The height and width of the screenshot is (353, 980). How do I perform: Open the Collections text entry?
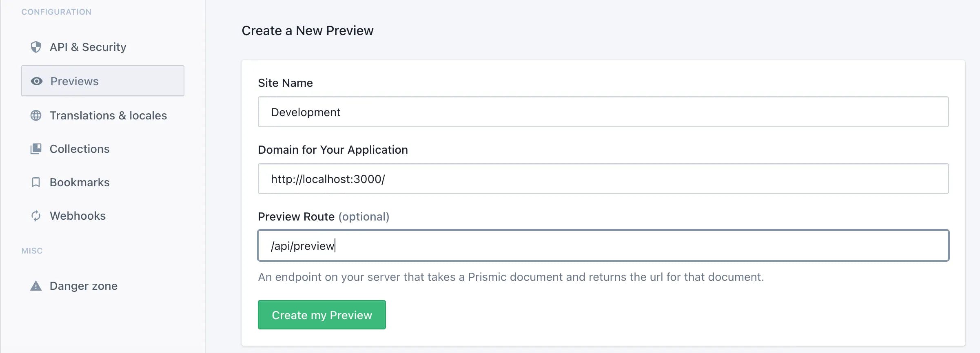[80, 149]
